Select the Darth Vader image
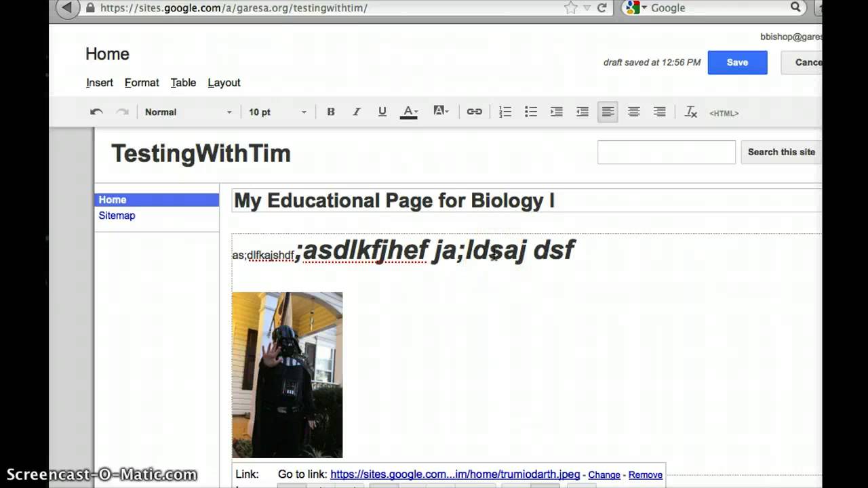 (288, 375)
